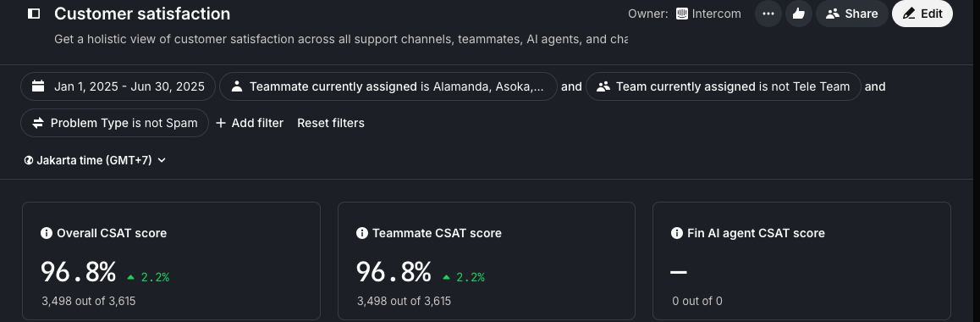Open the three-dot more options menu
Viewport: 980px width, 322px height.
point(768,14)
